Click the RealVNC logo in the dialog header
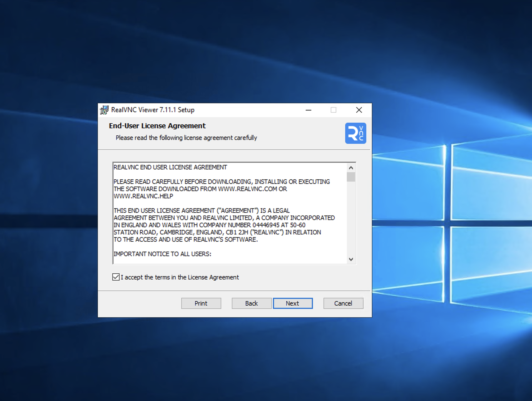This screenshot has width=532, height=401. 355,133
